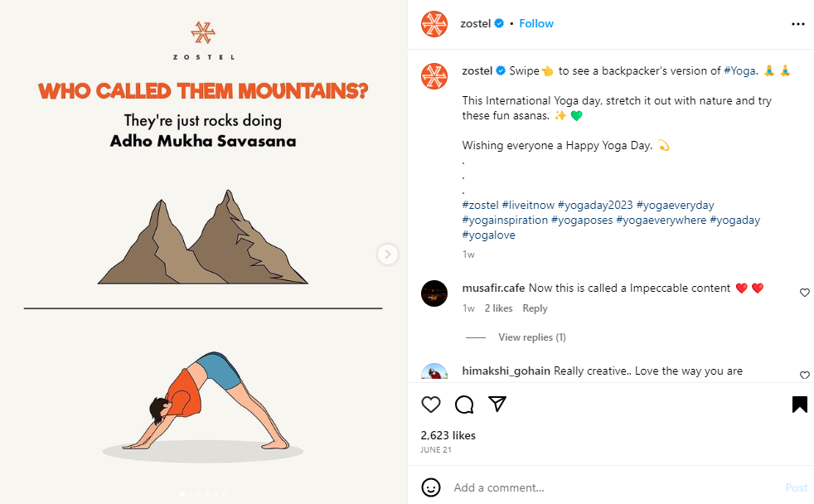Like the post with the heart icon
The height and width of the screenshot is (504, 814).
tap(431, 405)
